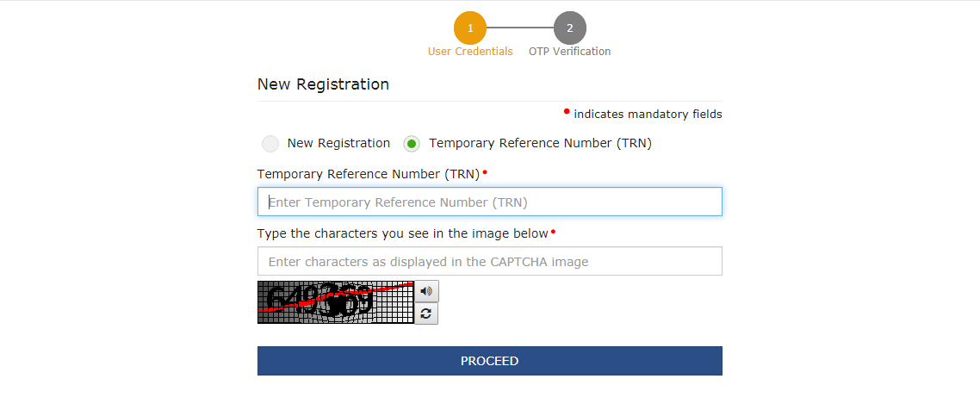Click the PROCEED button
Viewport: 980px width, 416px height.
pyautogui.click(x=490, y=361)
